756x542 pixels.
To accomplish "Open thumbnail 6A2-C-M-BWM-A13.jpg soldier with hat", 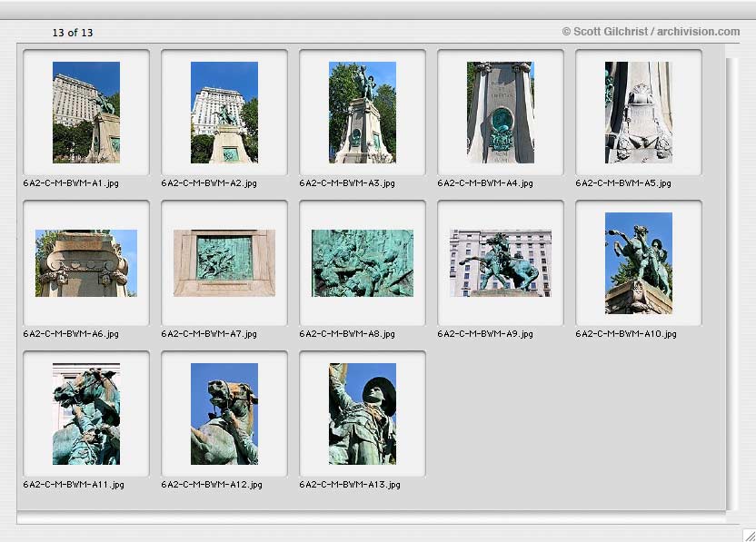I will pos(363,414).
